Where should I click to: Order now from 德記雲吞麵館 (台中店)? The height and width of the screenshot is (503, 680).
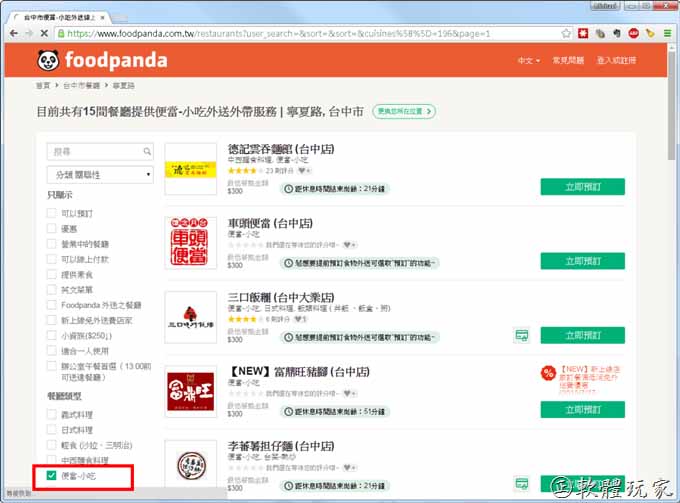tap(582, 187)
